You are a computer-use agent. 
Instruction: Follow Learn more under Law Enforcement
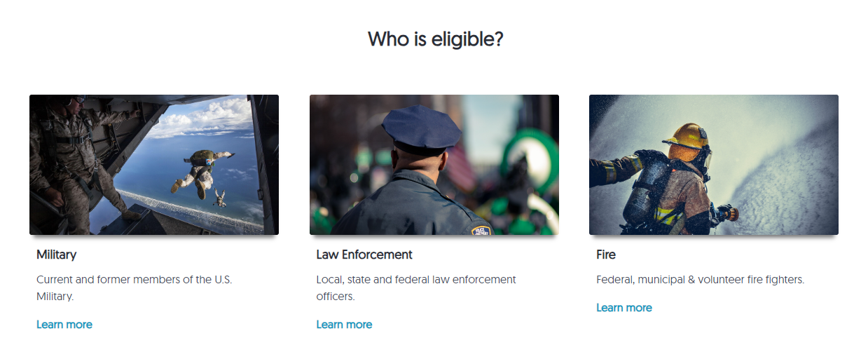tap(344, 325)
